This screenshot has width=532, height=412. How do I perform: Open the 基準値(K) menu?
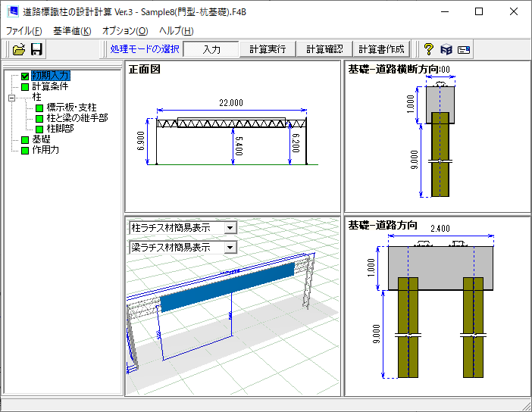(72, 31)
